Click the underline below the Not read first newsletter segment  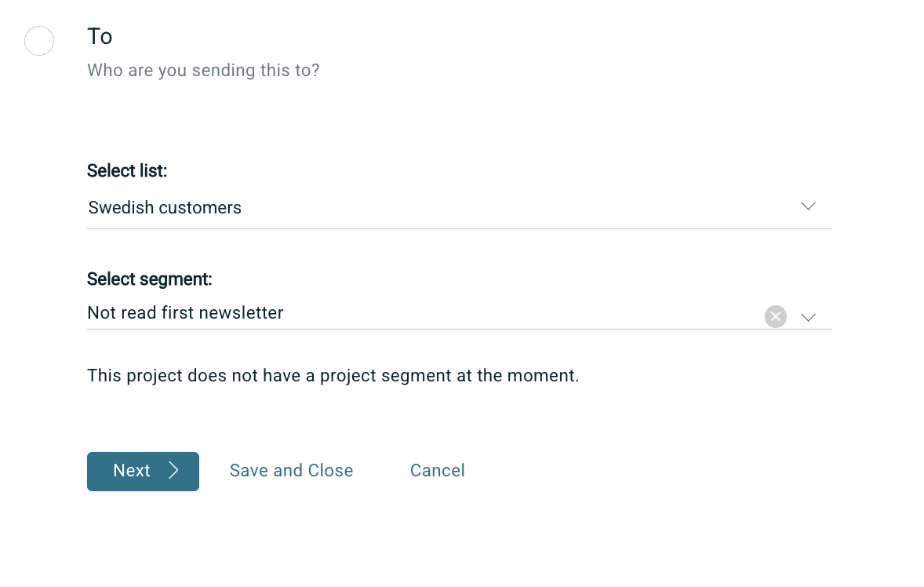tap(459, 329)
